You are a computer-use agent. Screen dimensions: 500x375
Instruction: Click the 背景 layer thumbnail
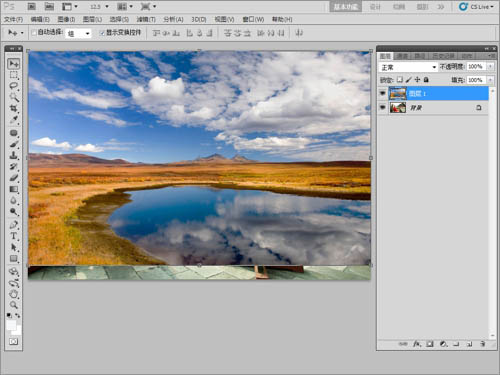(398, 107)
